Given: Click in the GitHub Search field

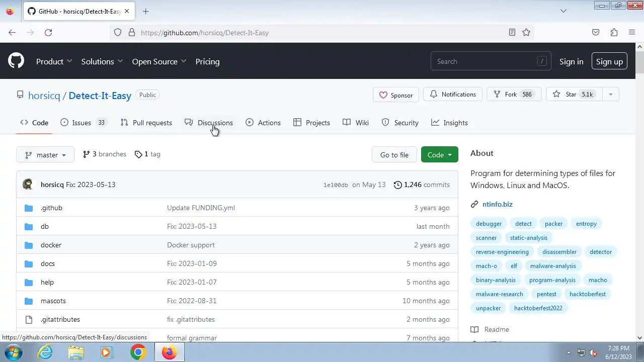Looking at the screenshot, I should click(491, 61).
